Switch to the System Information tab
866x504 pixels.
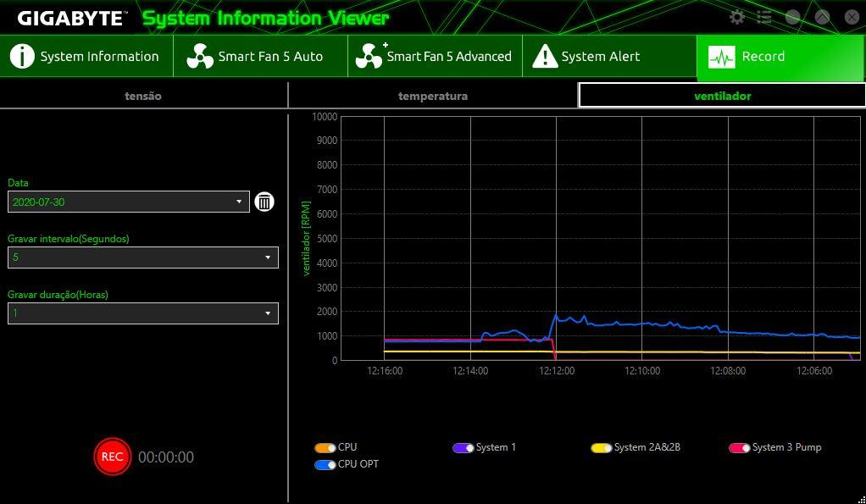click(86, 56)
